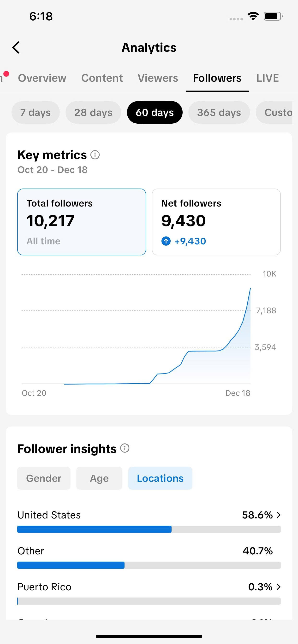Tap the Wi-Fi status icon
Image resolution: width=298 pixels, height=644 pixels.
click(253, 16)
